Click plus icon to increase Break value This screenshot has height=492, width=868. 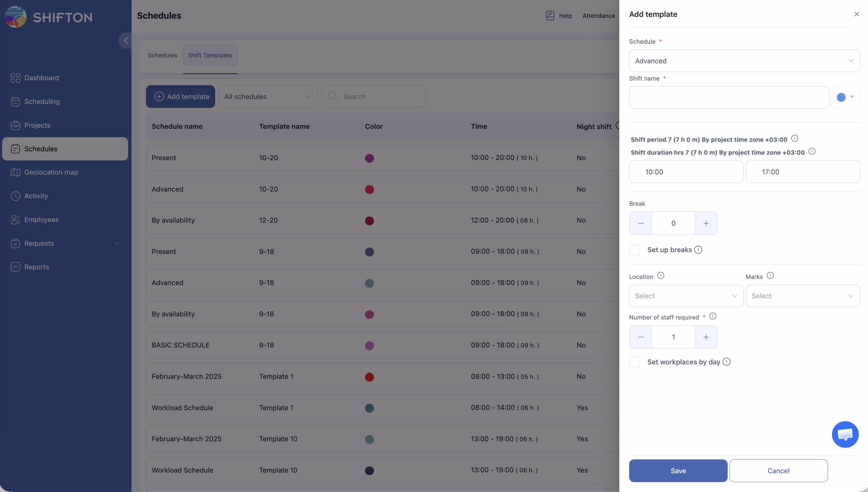[706, 223]
